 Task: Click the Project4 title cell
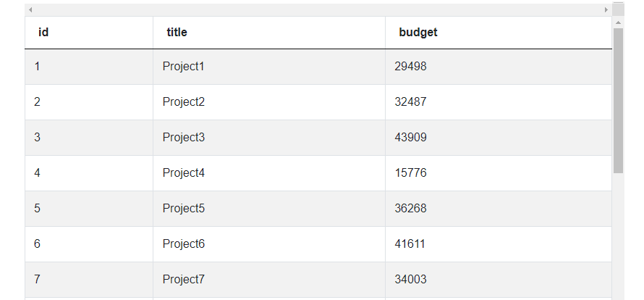pyautogui.click(x=184, y=173)
